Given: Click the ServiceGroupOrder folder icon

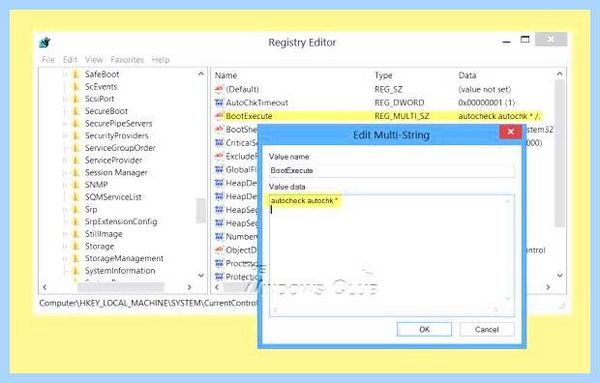Looking at the screenshot, I should coord(76,148).
